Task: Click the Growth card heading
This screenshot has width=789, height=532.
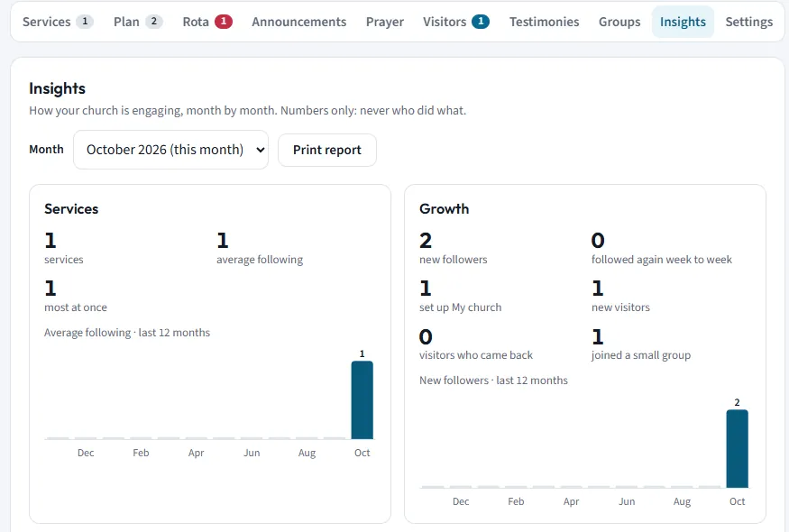Action: (x=444, y=209)
